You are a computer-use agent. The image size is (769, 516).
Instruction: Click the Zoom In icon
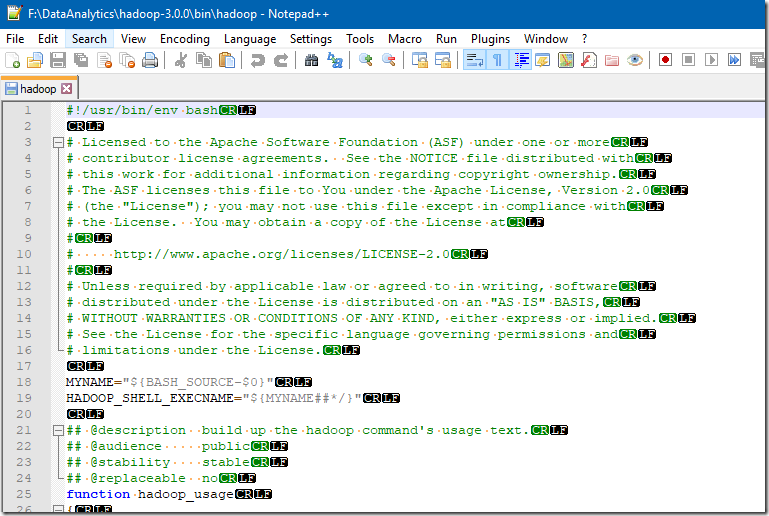(365, 60)
